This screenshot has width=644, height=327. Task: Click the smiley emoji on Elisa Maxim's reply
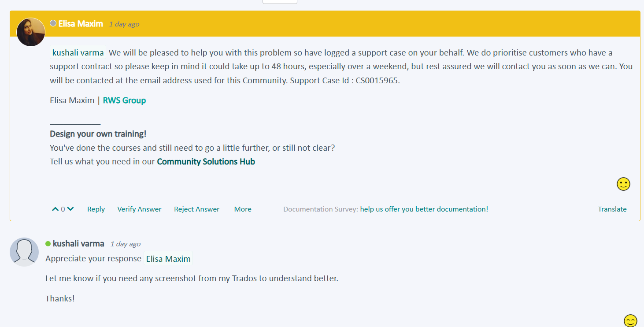(623, 184)
